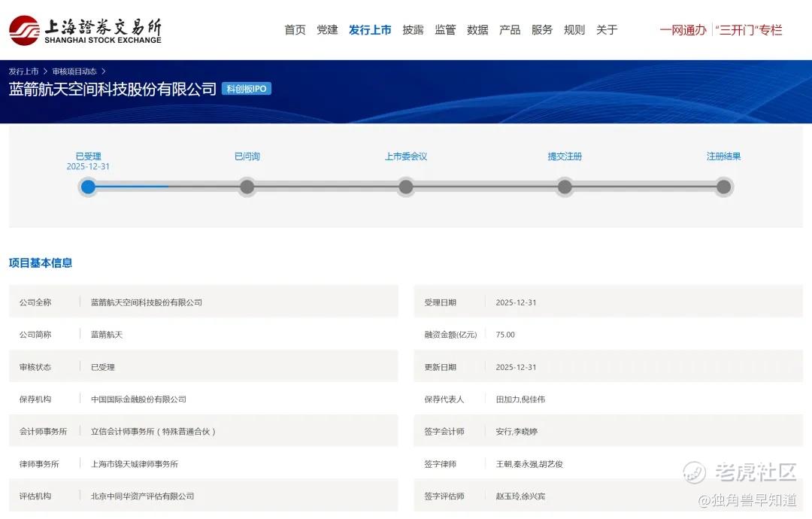Click the 注册结果 stage label

coord(723,156)
